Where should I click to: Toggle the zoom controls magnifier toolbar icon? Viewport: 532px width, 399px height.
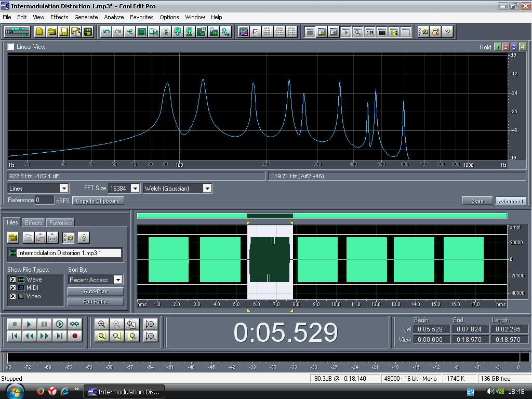coord(357,32)
